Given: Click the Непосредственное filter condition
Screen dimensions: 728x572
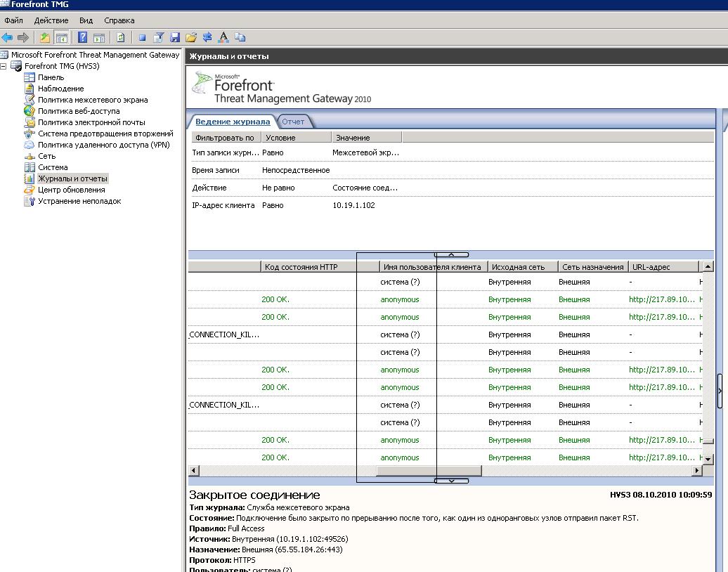Looking at the screenshot, I should pyautogui.click(x=296, y=170).
